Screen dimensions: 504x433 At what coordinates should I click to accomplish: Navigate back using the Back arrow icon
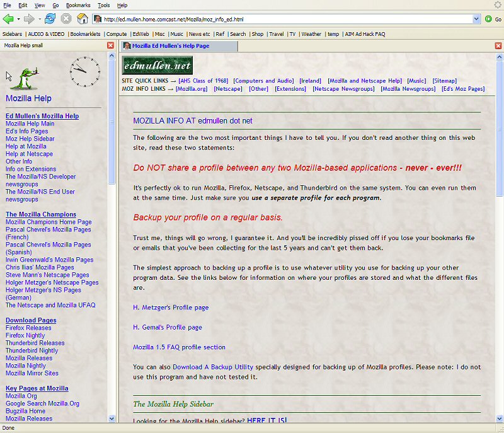pyautogui.click(x=9, y=19)
